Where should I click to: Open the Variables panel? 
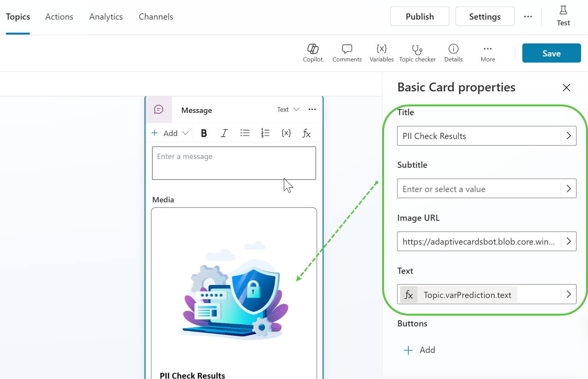(381, 49)
